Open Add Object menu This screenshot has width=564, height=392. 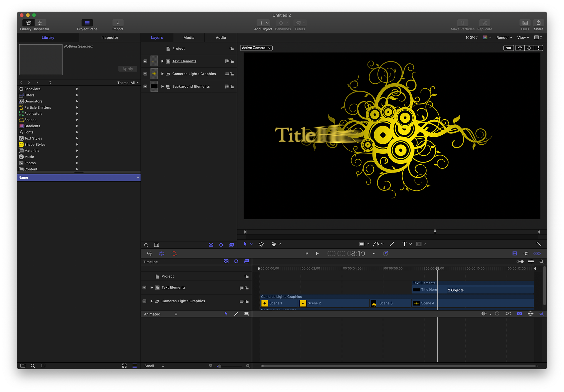pos(263,23)
